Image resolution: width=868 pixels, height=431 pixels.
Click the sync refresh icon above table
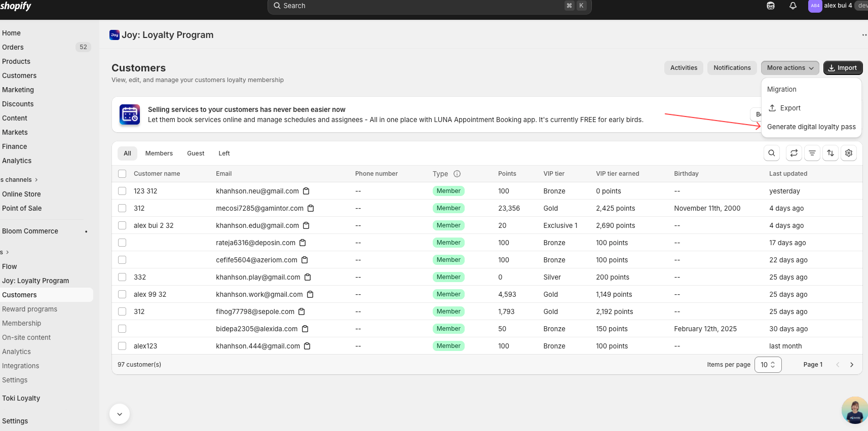coord(794,153)
